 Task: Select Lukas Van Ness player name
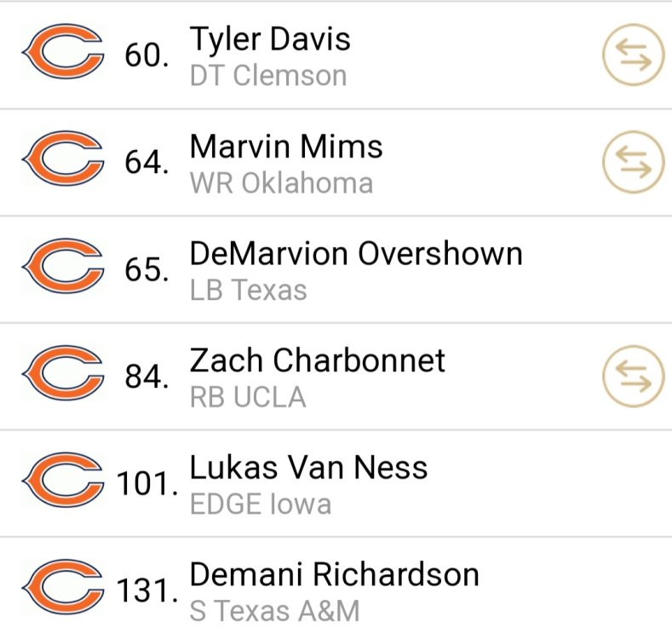click(x=308, y=467)
